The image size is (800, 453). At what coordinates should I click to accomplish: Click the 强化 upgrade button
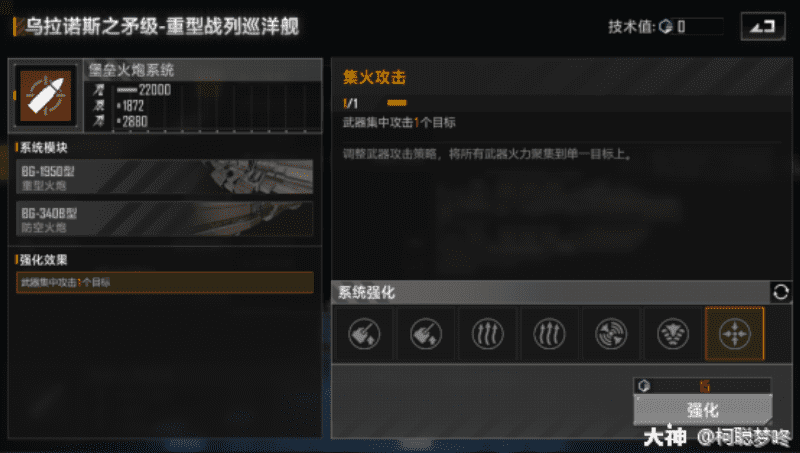(x=703, y=410)
